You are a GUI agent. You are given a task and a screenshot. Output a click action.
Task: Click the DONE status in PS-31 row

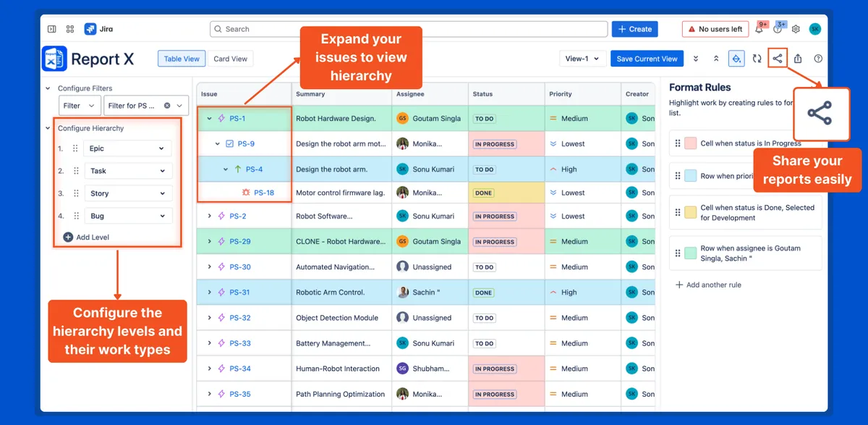(484, 293)
